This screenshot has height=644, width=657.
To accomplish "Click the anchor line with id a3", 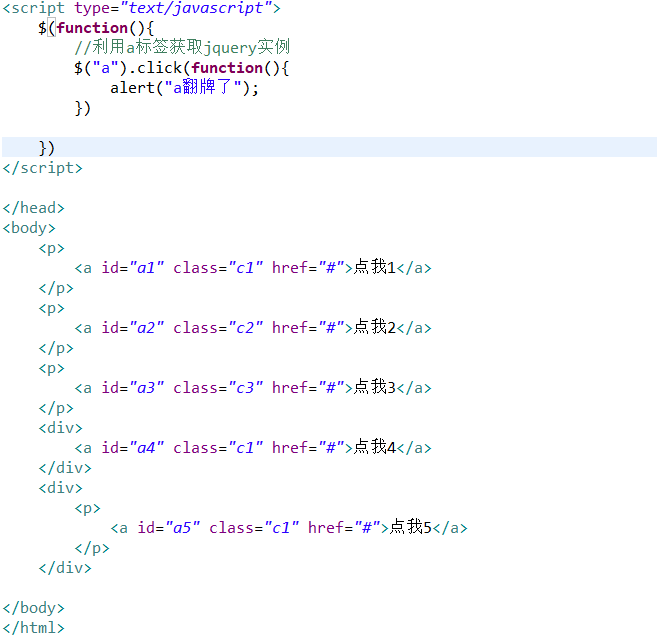I will pyautogui.click(x=253, y=388).
